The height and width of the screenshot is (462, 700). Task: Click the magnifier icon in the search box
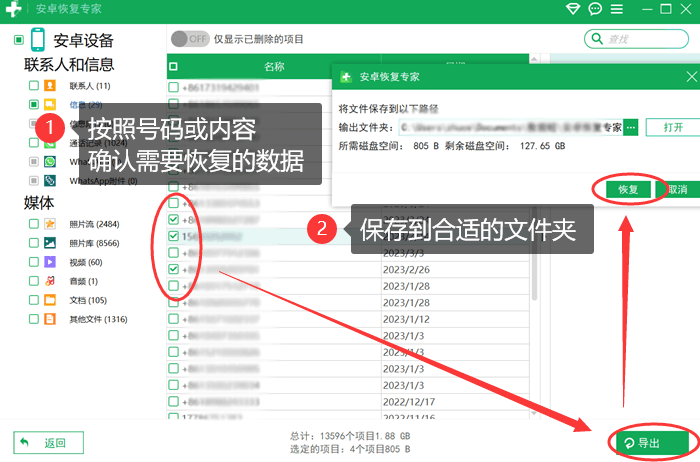597,39
